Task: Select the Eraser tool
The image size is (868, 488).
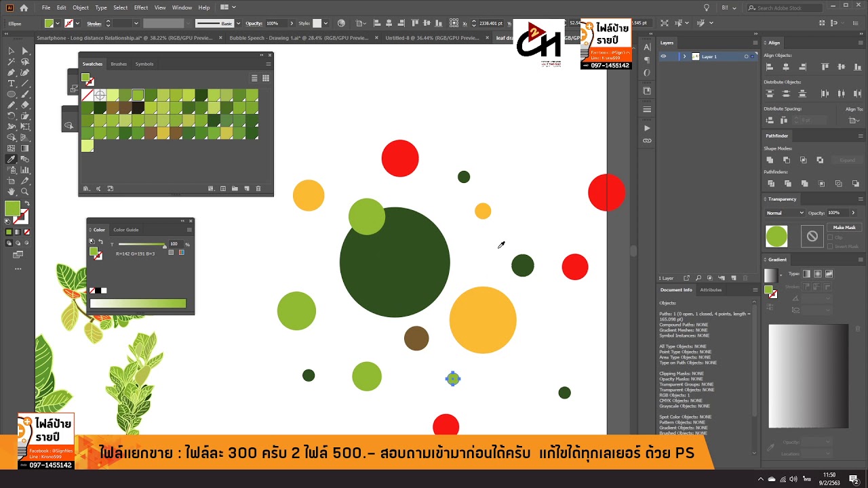Action: pyautogui.click(x=25, y=105)
